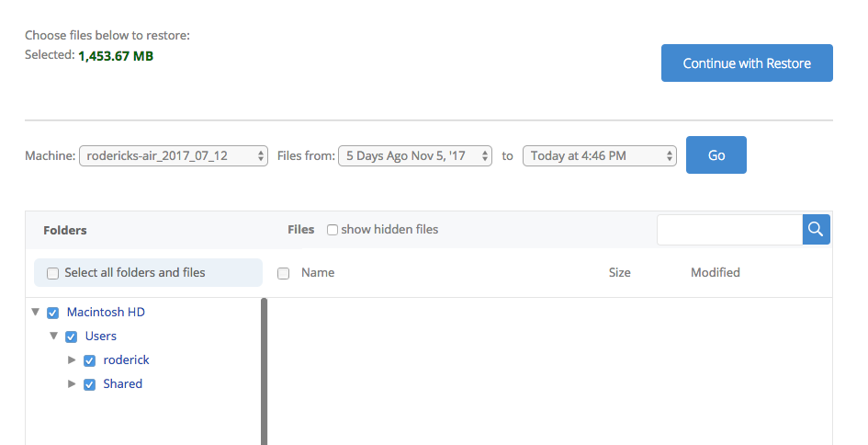Click the Continue with Restore button
The width and height of the screenshot is (868, 445).
(x=747, y=63)
